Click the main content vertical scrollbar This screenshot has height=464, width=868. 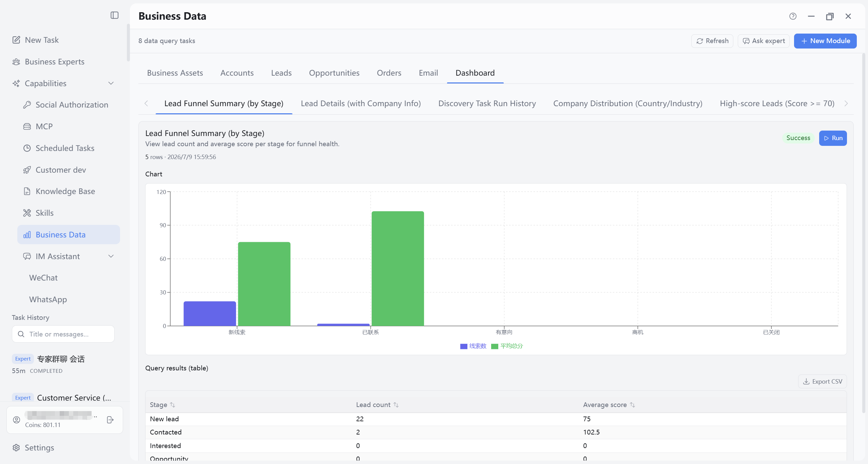point(864,233)
